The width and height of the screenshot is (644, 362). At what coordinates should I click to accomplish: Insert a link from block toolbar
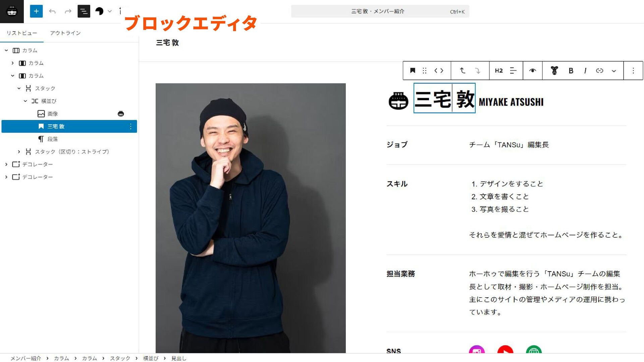click(x=599, y=71)
